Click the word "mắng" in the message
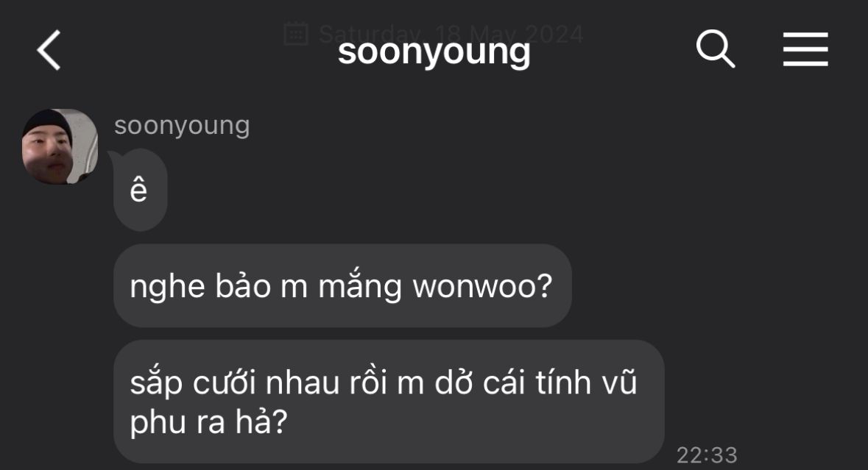 [360, 288]
